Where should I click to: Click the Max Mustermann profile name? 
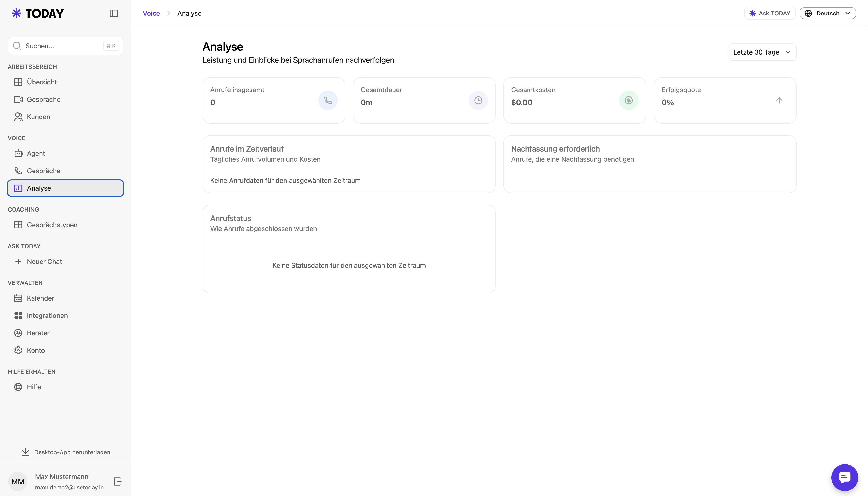pyautogui.click(x=62, y=477)
